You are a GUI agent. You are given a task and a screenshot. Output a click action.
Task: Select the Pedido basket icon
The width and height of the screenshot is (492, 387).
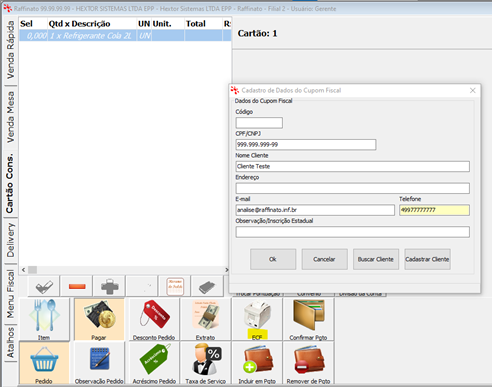click(x=44, y=363)
